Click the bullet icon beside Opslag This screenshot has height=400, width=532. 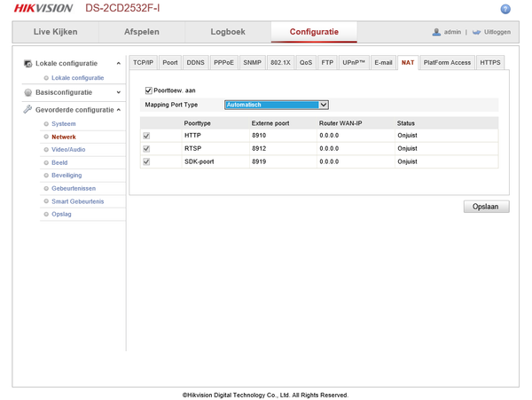(x=46, y=214)
